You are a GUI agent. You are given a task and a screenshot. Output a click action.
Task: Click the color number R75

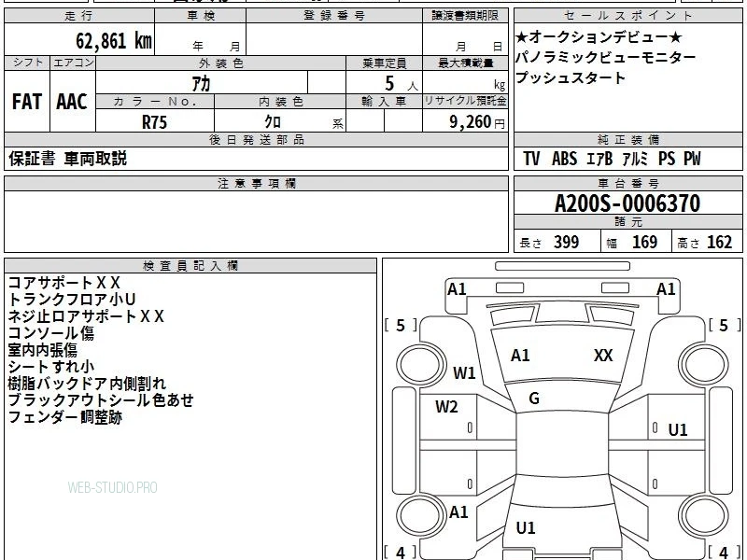coord(154,122)
